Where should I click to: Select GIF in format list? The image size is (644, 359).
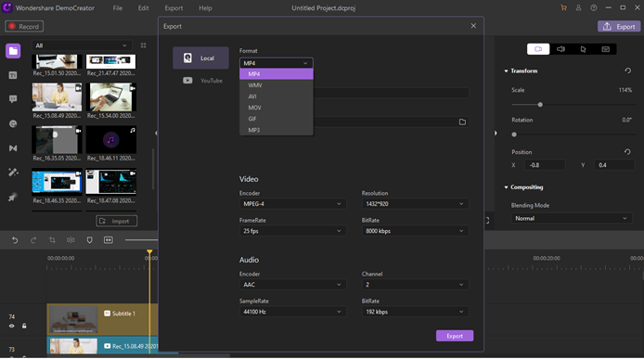(x=277, y=119)
